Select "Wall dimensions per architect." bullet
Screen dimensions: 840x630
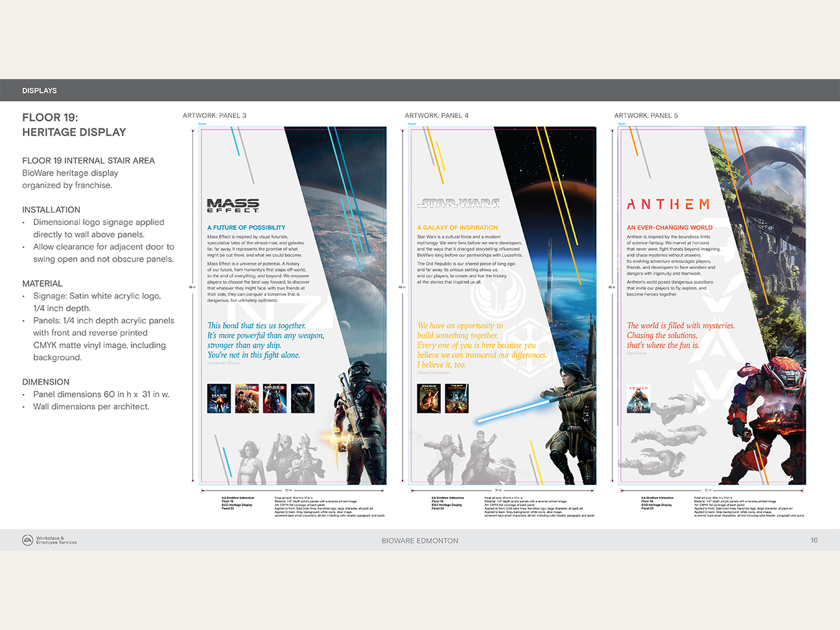coord(91,407)
